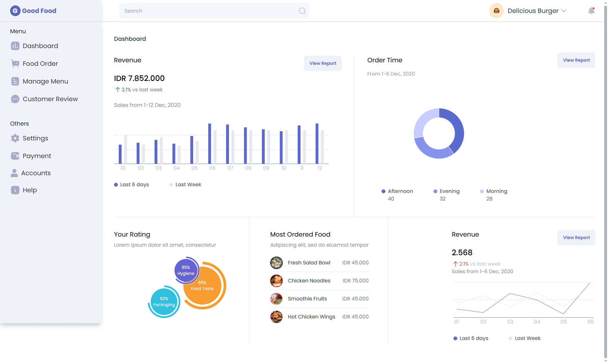Screen dimensions: 608x364
Task: Click the Food Order cart icon
Action: (15, 64)
